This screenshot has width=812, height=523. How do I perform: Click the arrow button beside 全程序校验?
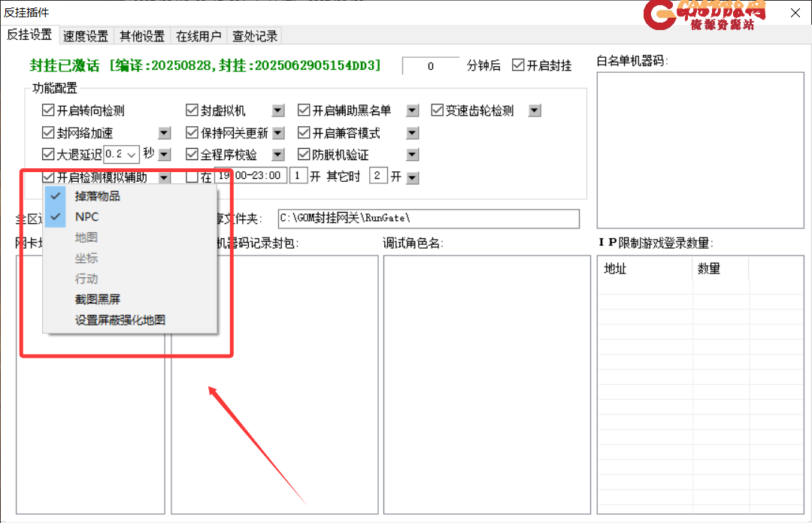tap(278, 155)
